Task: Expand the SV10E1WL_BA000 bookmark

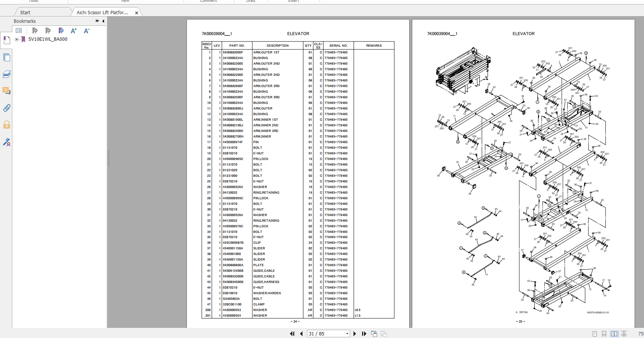Action: 16,39
